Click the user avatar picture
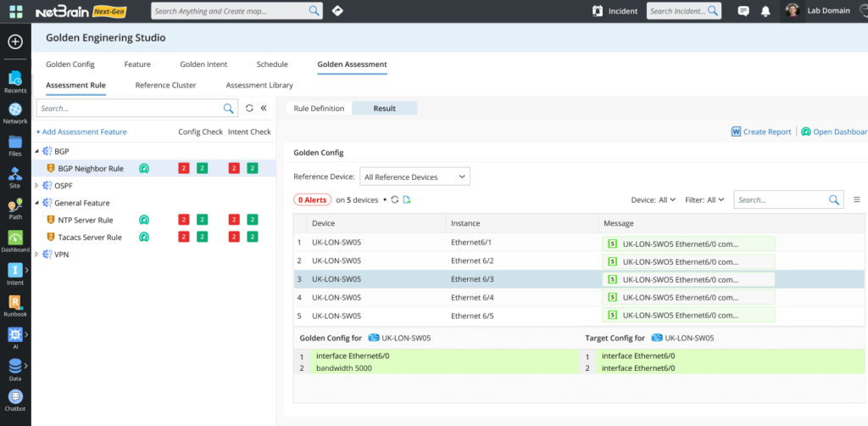 coord(793,10)
